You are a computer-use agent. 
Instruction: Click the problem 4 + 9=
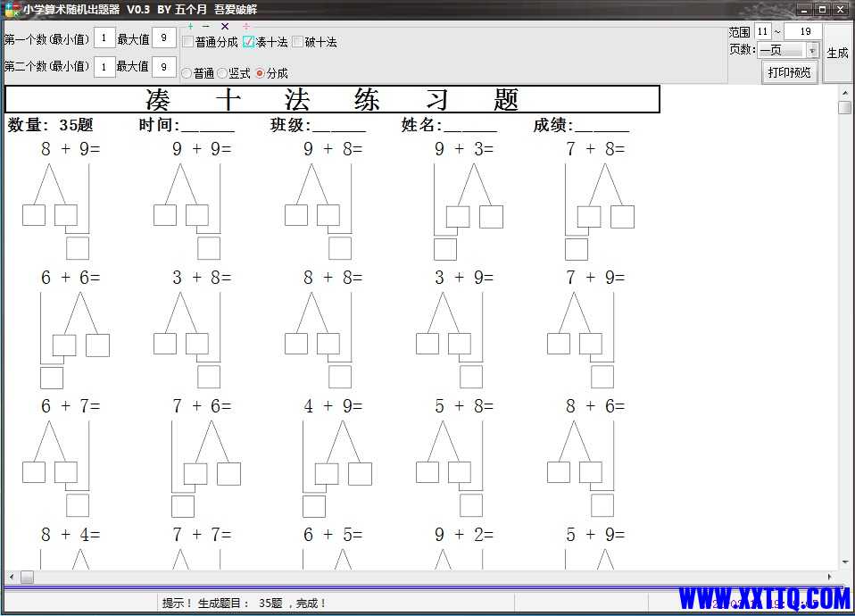[333, 406]
